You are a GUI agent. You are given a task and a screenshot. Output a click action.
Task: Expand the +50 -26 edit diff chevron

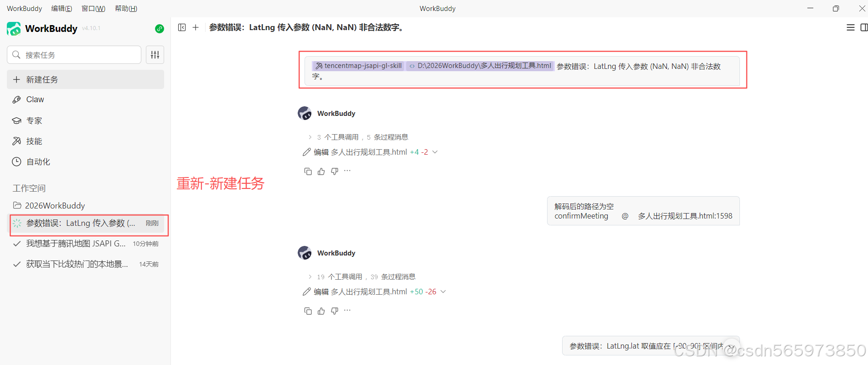click(443, 292)
